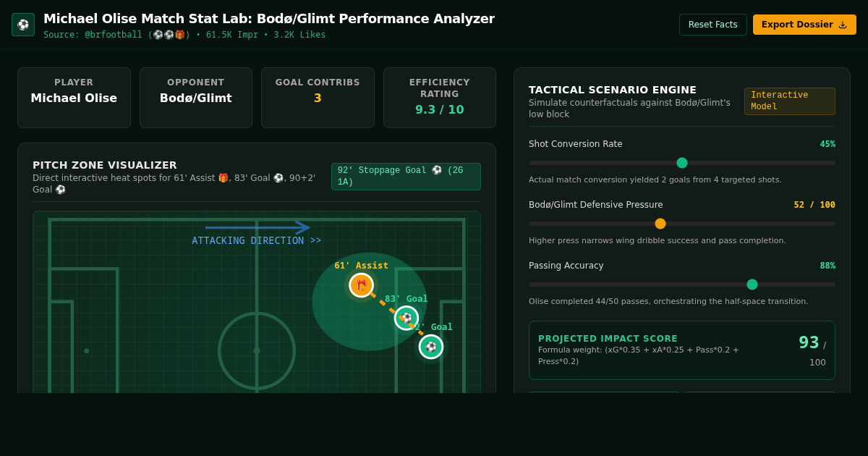The height and width of the screenshot is (456, 868).
Task: Click the Formula weight description text
Action: [x=639, y=355]
